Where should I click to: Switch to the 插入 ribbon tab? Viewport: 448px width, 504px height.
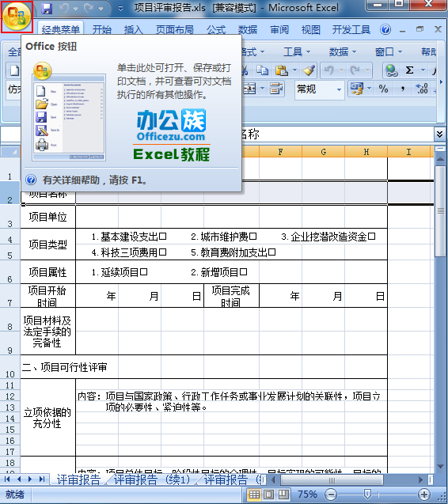point(134,29)
